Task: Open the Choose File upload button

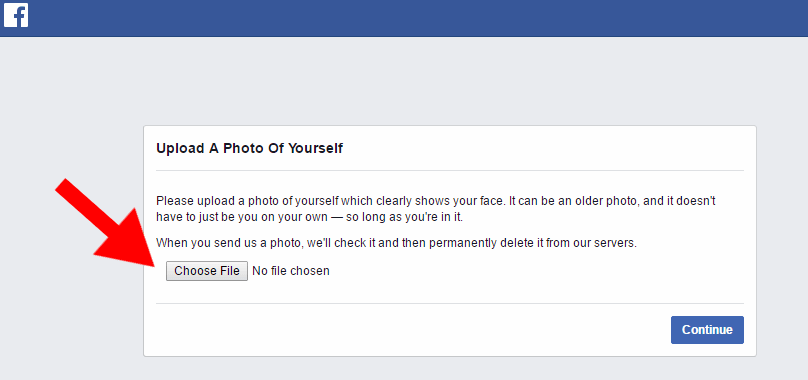Action: coord(207,271)
